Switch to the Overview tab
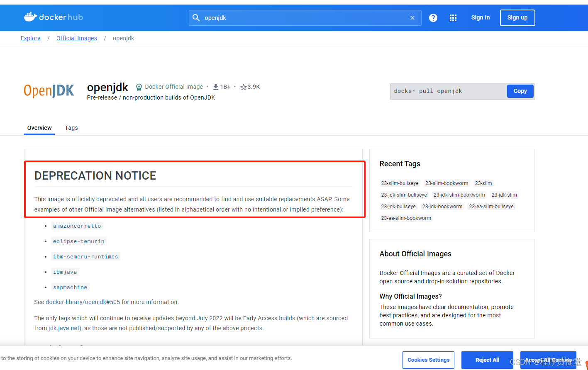Screen dimensions: 588x370 39,128
